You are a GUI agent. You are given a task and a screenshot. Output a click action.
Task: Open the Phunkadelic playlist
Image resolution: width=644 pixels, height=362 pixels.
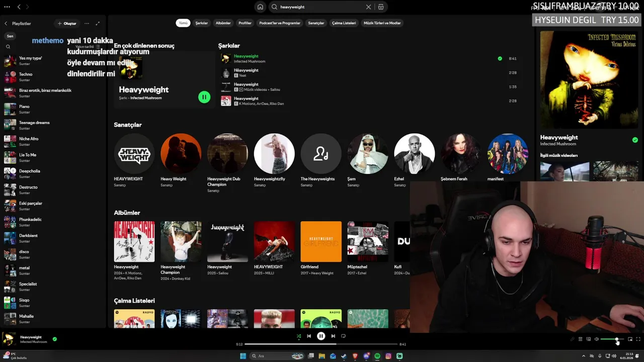point(53,222)
